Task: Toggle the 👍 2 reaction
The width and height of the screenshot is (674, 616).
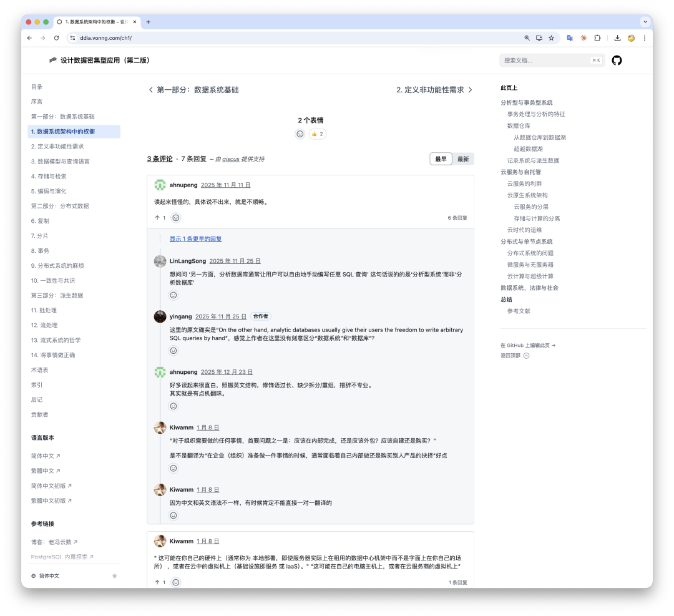Action: tap(317, 134)
